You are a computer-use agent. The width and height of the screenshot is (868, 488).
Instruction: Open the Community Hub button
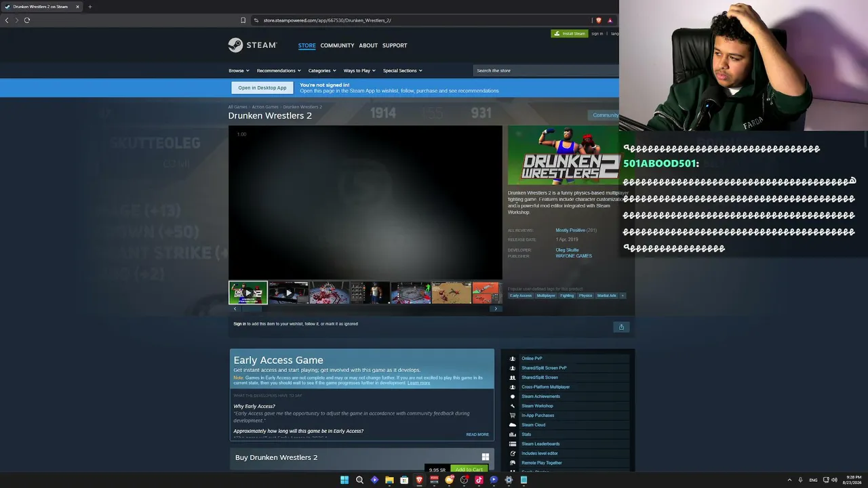[x=604, y=115]
